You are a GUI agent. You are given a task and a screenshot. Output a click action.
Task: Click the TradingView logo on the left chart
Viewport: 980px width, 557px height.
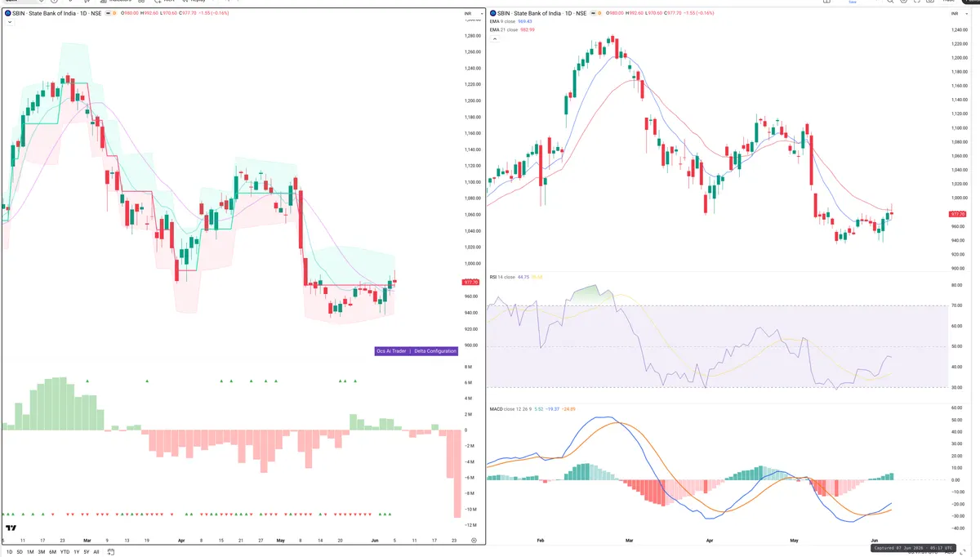[10, 527]
